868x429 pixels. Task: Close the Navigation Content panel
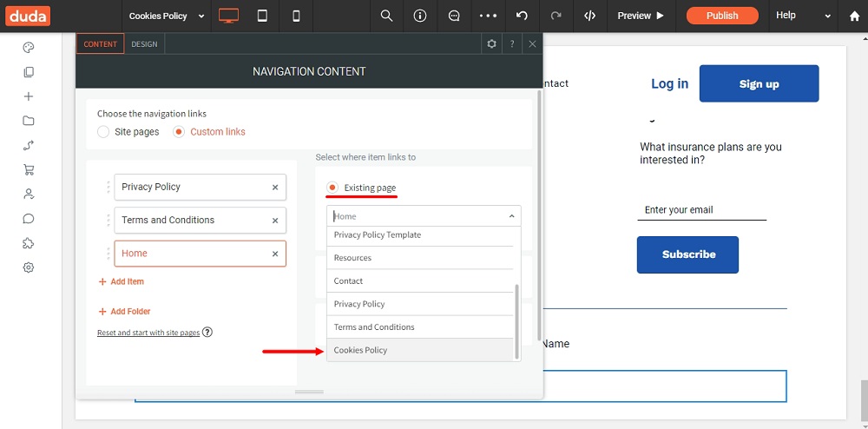pyautogui.click(x=533, y=43)
